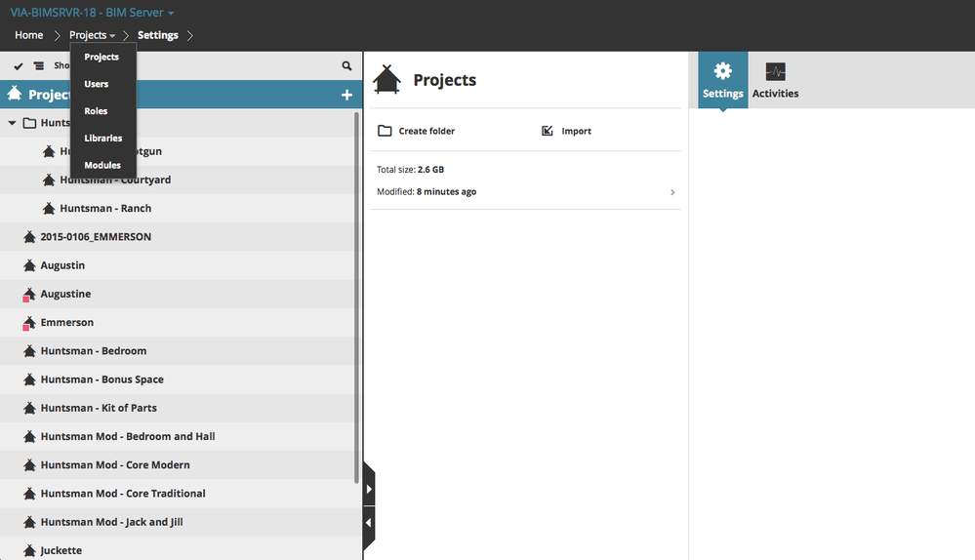
Task: Click the Huntsman folder icon
Action: (29, 123)
